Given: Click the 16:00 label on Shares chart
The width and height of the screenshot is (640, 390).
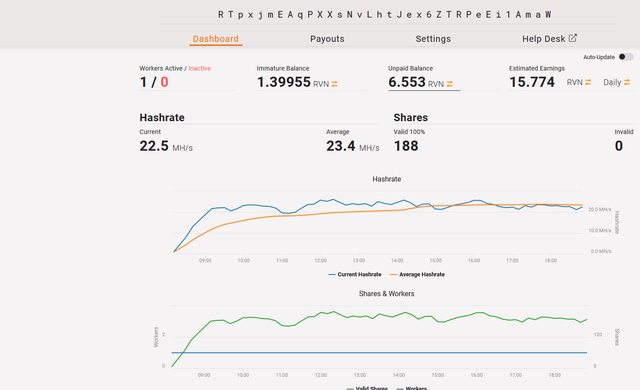Looking at the screenshot, I should pyautogui.click(x=477, y=375).
